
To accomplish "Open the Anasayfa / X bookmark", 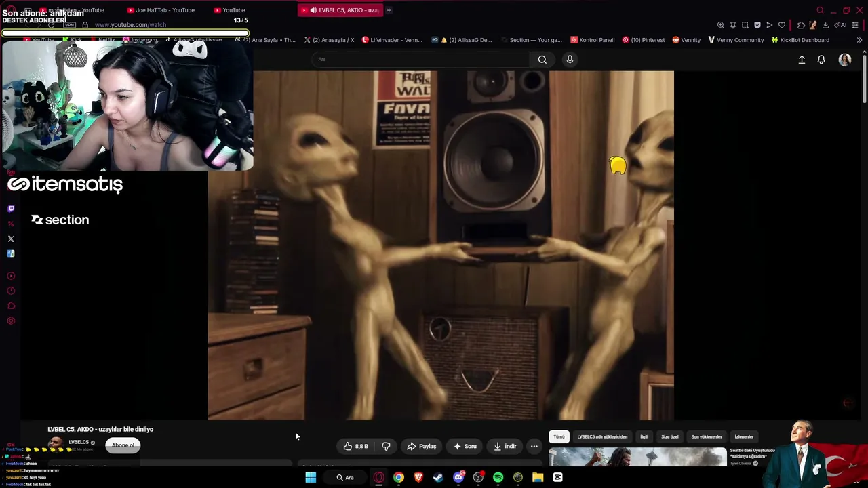I will tap(330, 40).
